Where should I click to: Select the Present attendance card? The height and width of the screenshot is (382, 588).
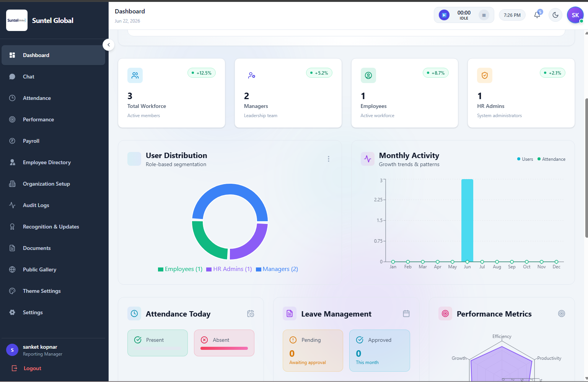pyautogui.click(x=158, y=343)
